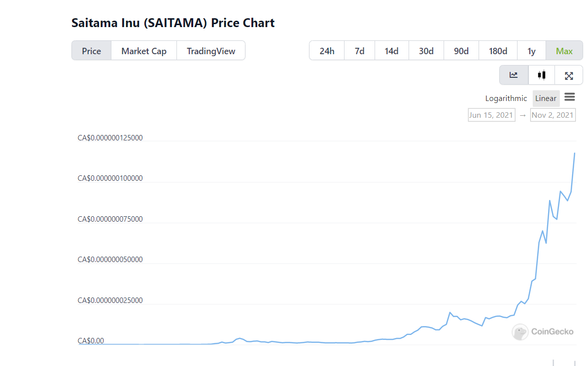Select the Max time range
Image resolution: width=588 pixels, height=366 pixels.
coord(564,51)
